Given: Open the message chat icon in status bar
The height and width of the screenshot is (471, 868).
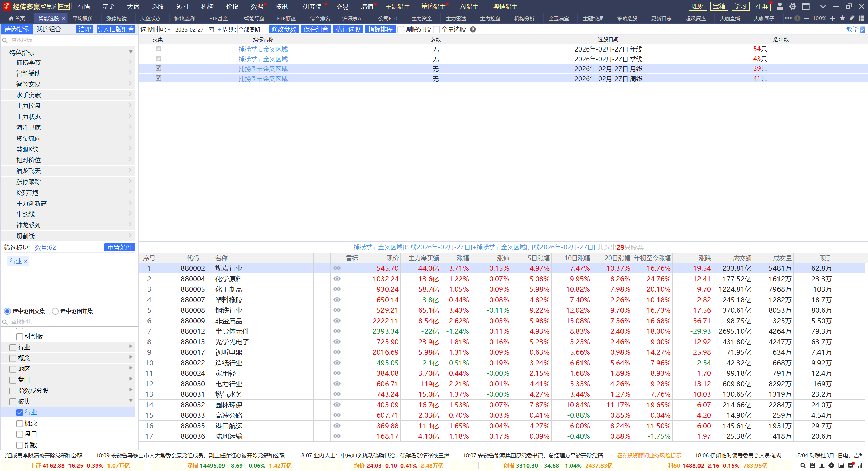Looking at the screenshot, I should pyautogui.click(x=850, y=466).
